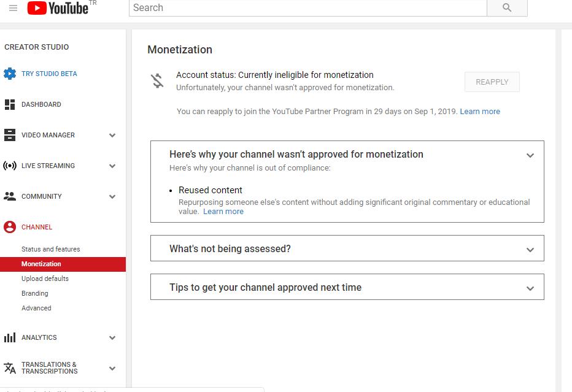The height and width of the screenshot is (392, 572).
Task: Open TRY STUDIO BETA link
Action: (x=49, y=74)
